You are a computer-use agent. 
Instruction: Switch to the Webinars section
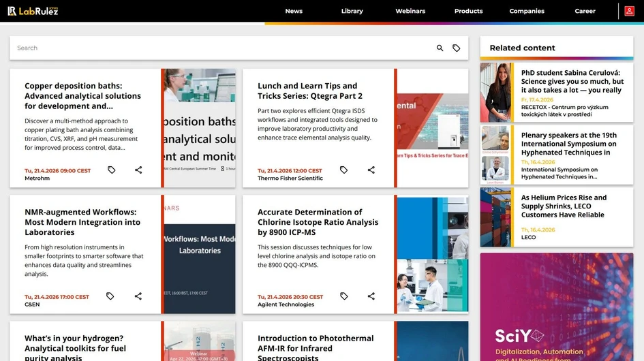tap(410, 11)
